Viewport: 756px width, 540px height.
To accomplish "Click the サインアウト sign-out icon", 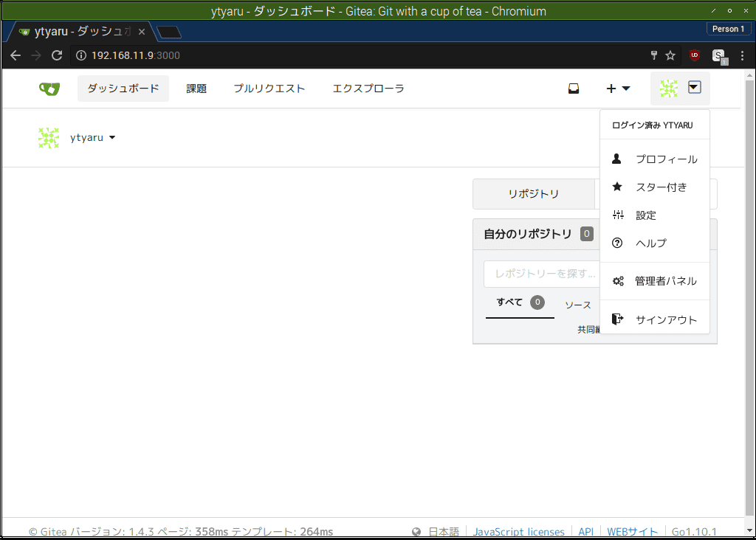I will point(617,319).
